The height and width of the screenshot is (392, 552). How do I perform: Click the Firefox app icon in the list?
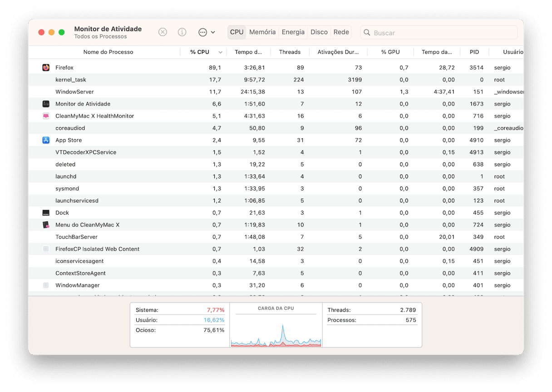click(46, 68)
